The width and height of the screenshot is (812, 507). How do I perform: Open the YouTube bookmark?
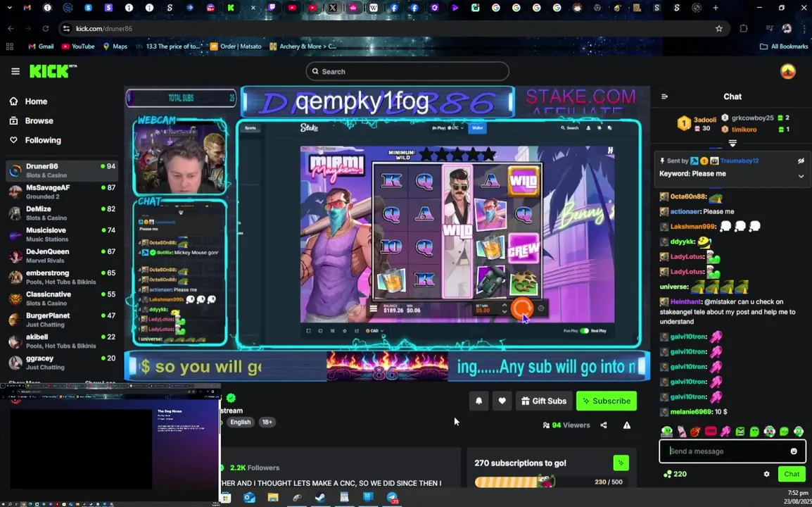78,46
